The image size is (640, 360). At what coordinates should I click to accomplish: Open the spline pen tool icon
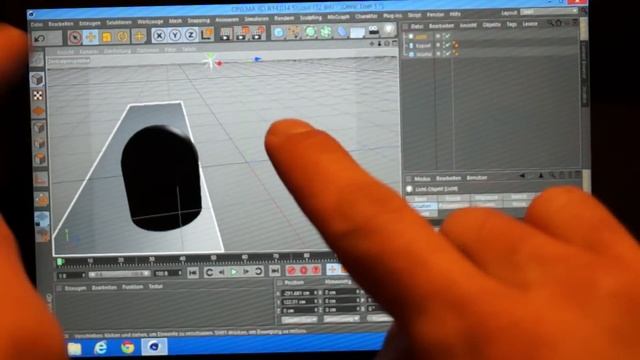click(294, 32)
